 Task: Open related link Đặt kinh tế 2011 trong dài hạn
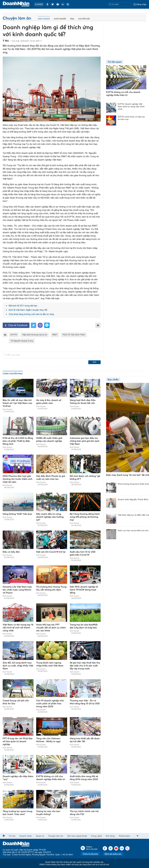tap(23, 306)
